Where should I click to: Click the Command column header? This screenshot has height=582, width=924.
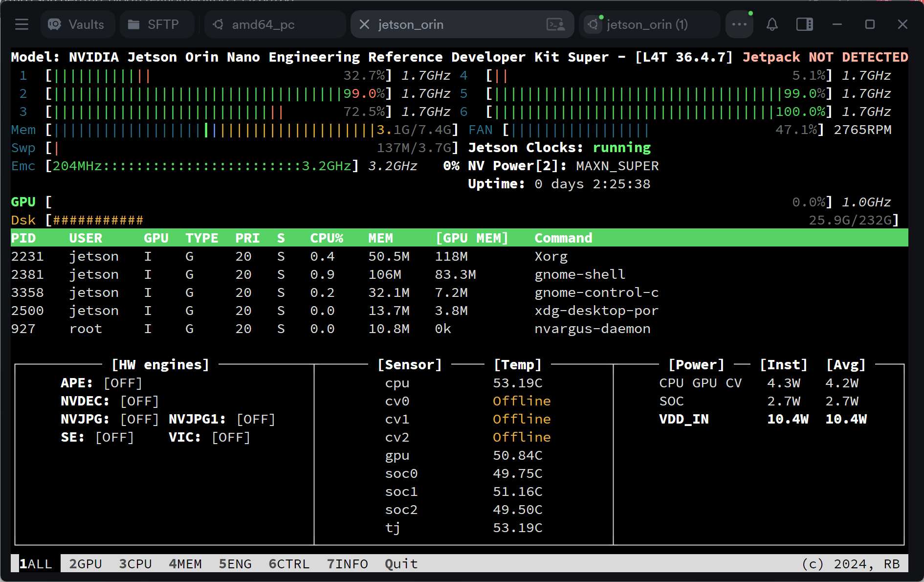(563, 238)
